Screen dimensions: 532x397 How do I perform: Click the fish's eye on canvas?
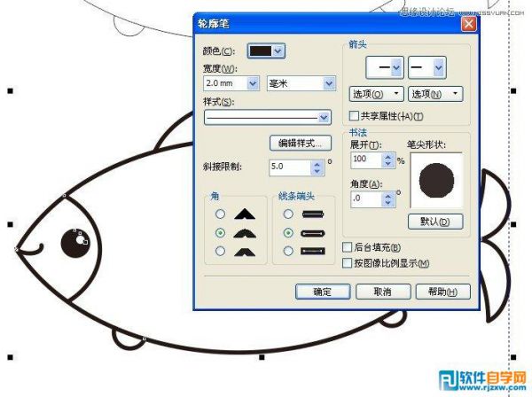[x=75, y=244]
